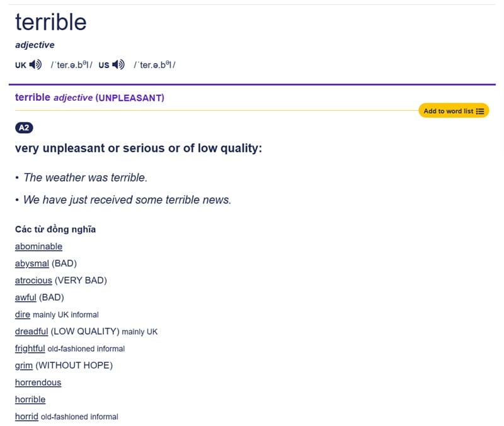Go to the dreadful synonym entry

[31, 331]
